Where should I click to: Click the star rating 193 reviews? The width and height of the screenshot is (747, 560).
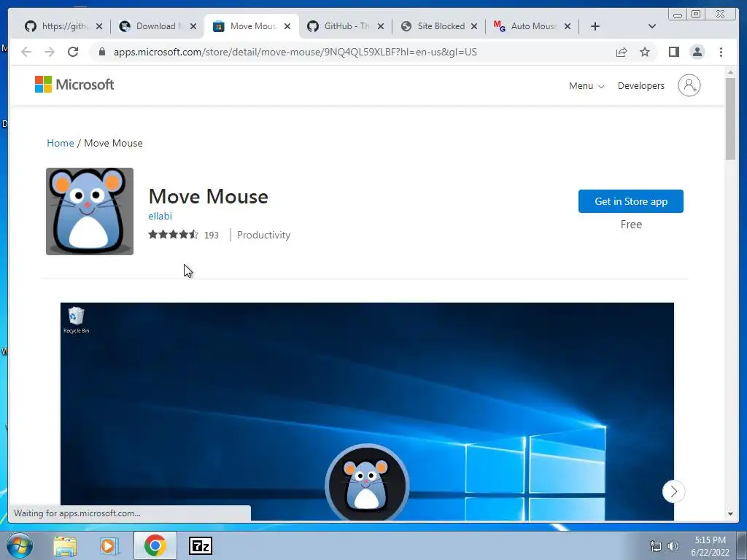[183, 235]
